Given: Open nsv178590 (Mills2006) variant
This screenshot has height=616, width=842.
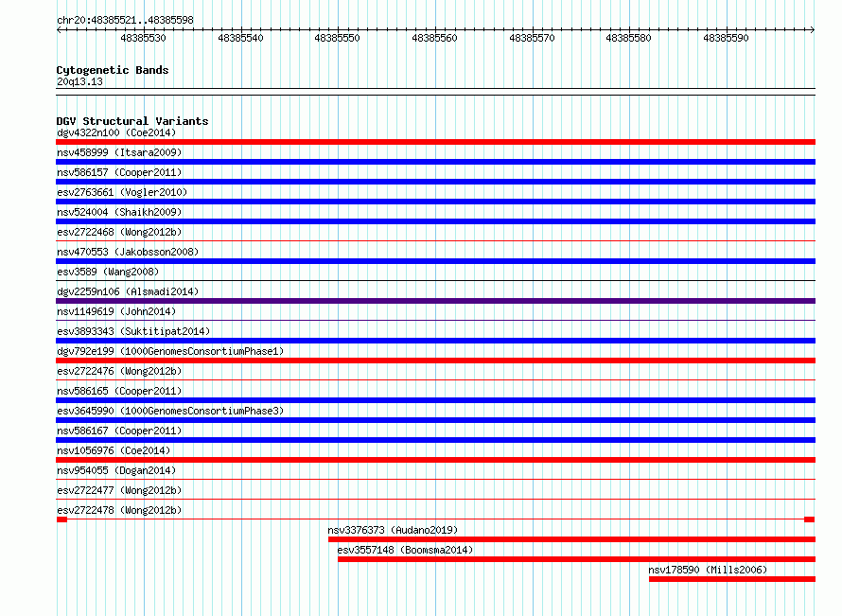Looking at the screenshot, I should click(x=708, y=570).
